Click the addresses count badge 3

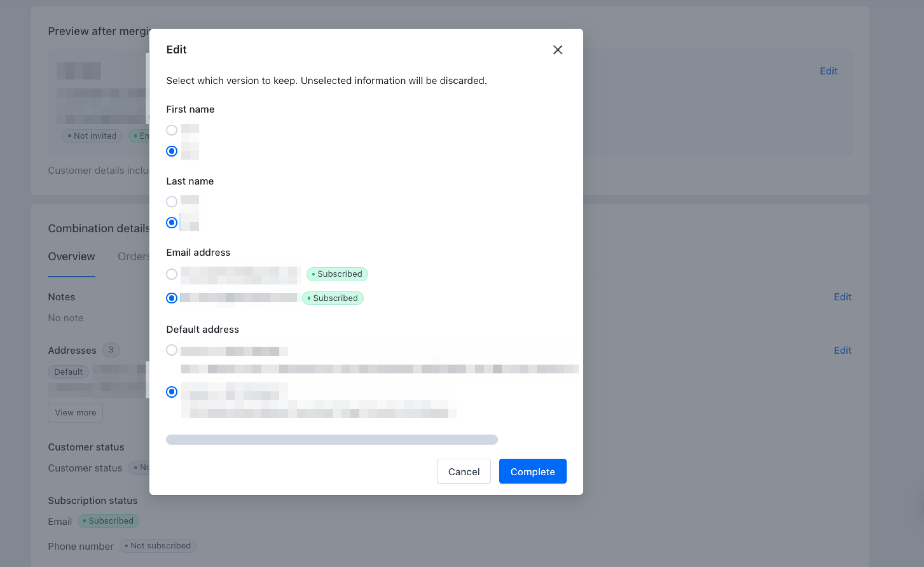coord(111,350)
